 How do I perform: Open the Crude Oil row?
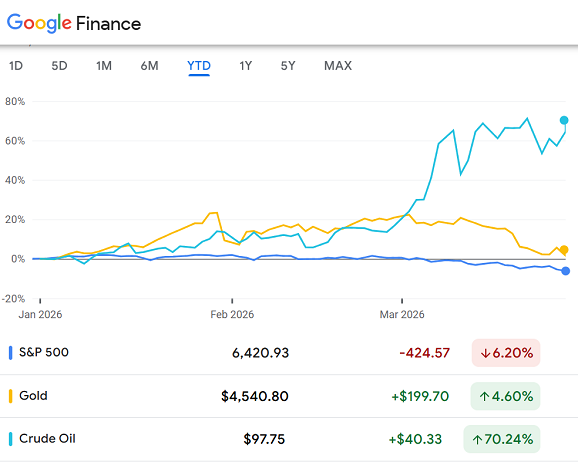289,439
